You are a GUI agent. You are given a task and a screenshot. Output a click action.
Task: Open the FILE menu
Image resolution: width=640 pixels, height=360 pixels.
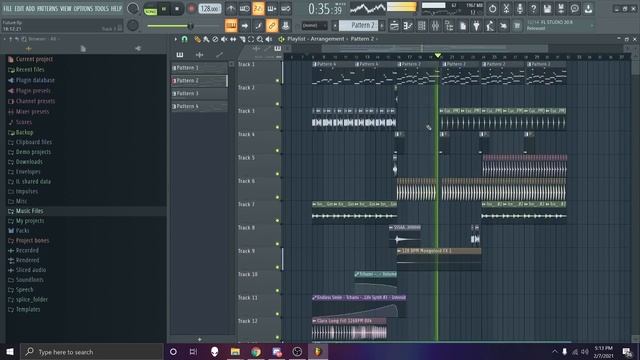(8, 9)
